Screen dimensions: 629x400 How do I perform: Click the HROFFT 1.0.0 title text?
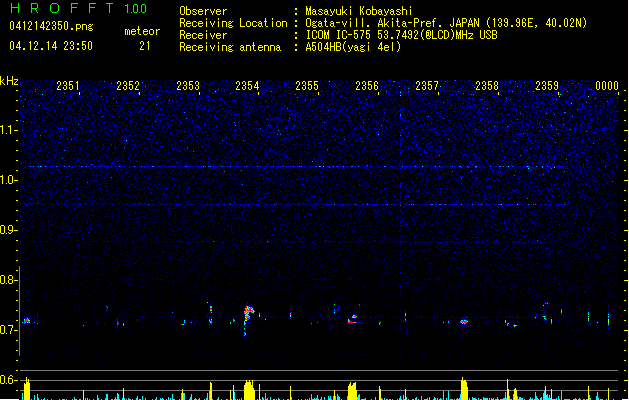(79, 8)
